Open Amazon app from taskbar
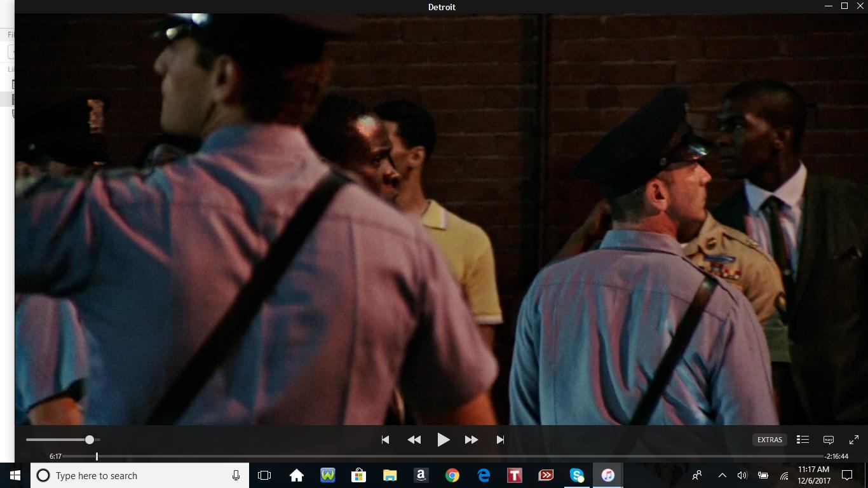The image size is (868, 488). [421, 475]
